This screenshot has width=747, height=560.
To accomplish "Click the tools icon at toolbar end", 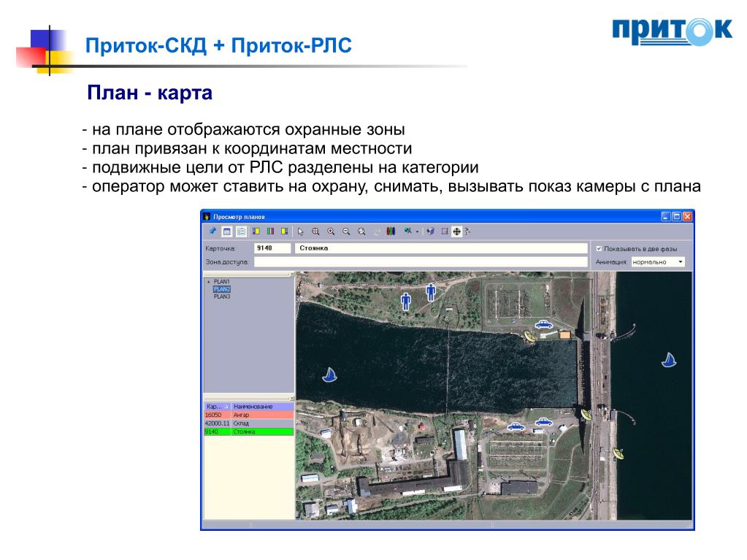I will click(x=468, y=231).
